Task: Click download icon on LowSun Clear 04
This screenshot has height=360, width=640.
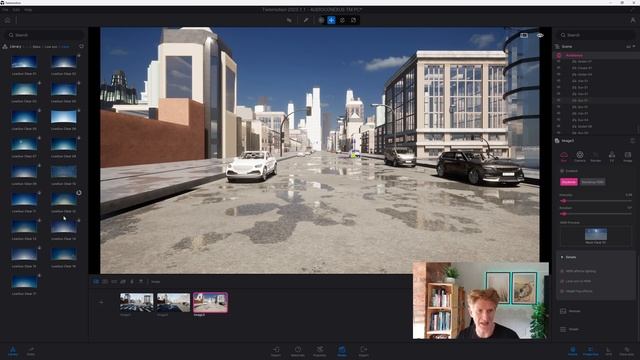Action: (x=79, y=83)
